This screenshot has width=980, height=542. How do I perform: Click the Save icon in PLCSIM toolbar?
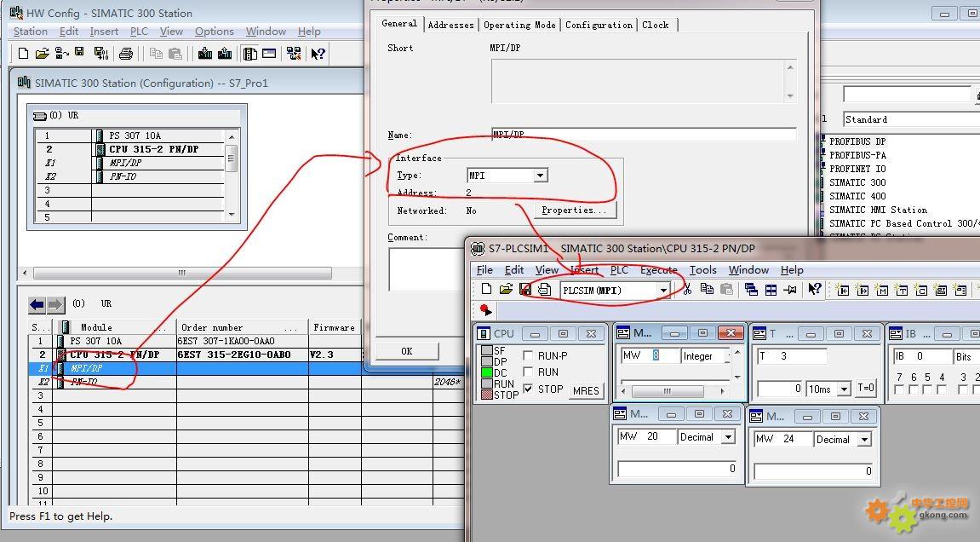[525, 289]
